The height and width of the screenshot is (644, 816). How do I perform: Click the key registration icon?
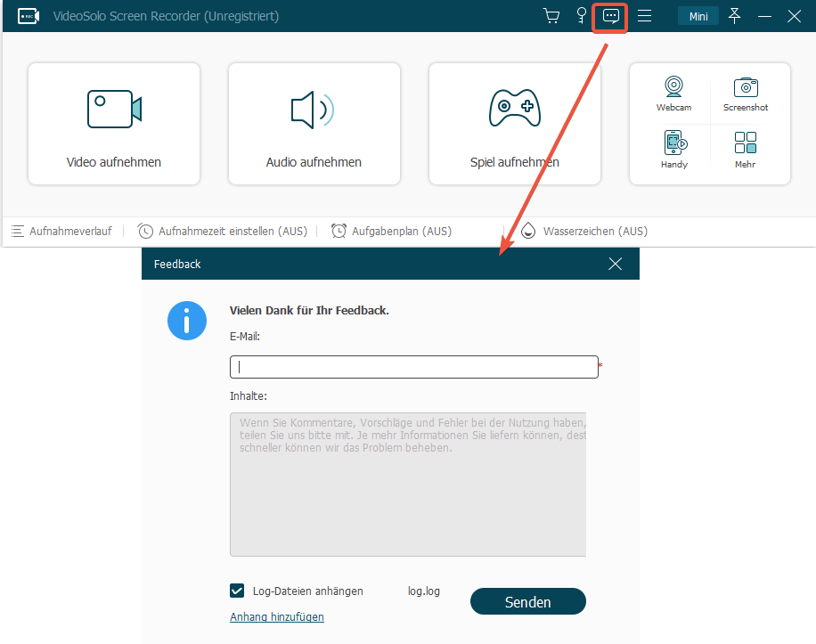(582, 16)
